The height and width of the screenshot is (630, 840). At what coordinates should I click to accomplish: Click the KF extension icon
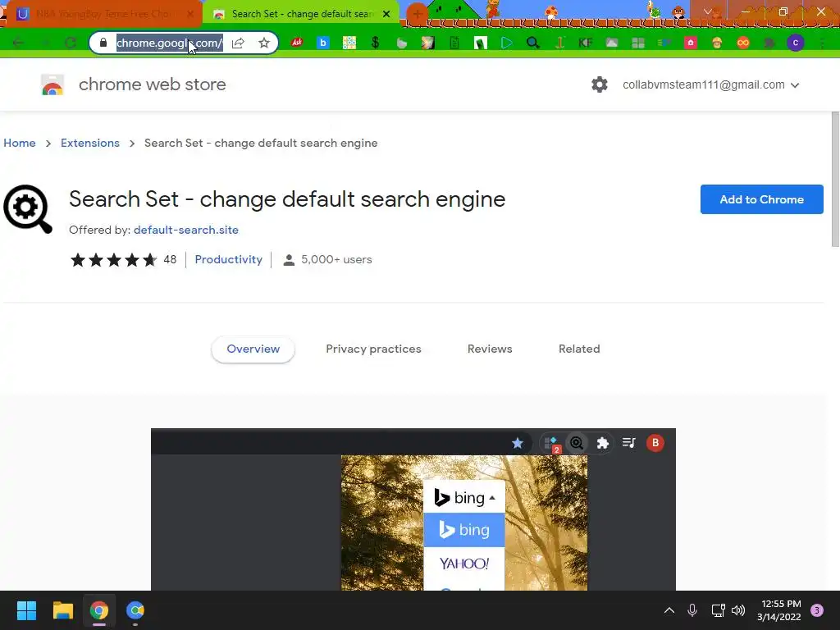[x=585, y=43]
